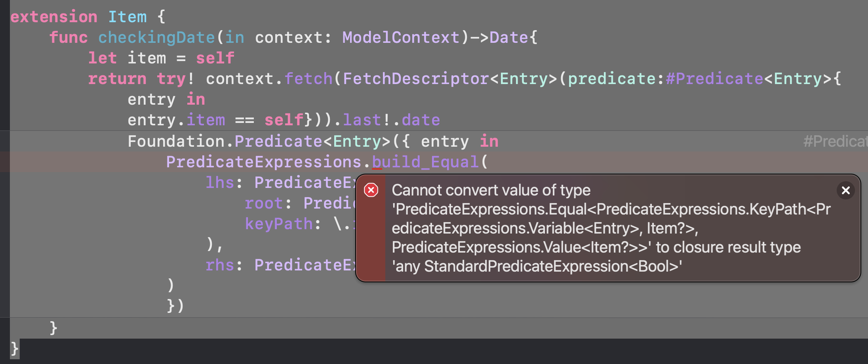Click the #Predicate macro in the fetch call
868x364 pixels.
(714, 79)
